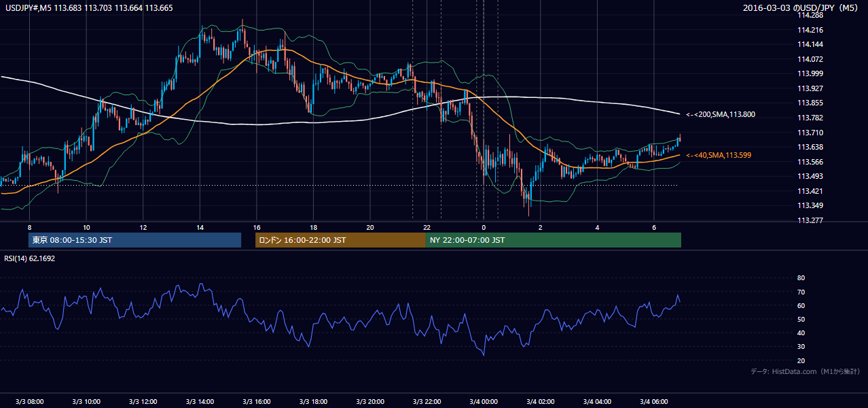Image resolution: width=868 pixels, height=408 pixels.
Task: Click the 113.782 price axis label
Action: 810,118
